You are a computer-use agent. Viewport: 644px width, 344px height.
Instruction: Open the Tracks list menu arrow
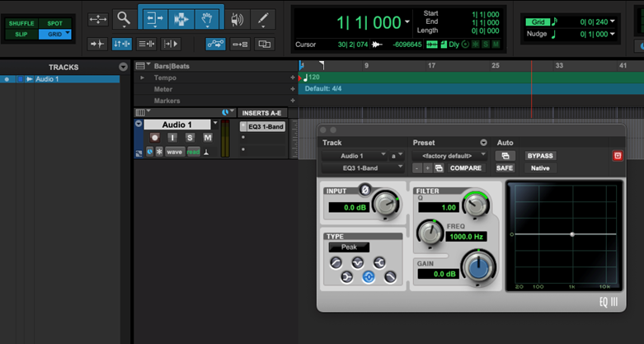(x=123, y=68)
